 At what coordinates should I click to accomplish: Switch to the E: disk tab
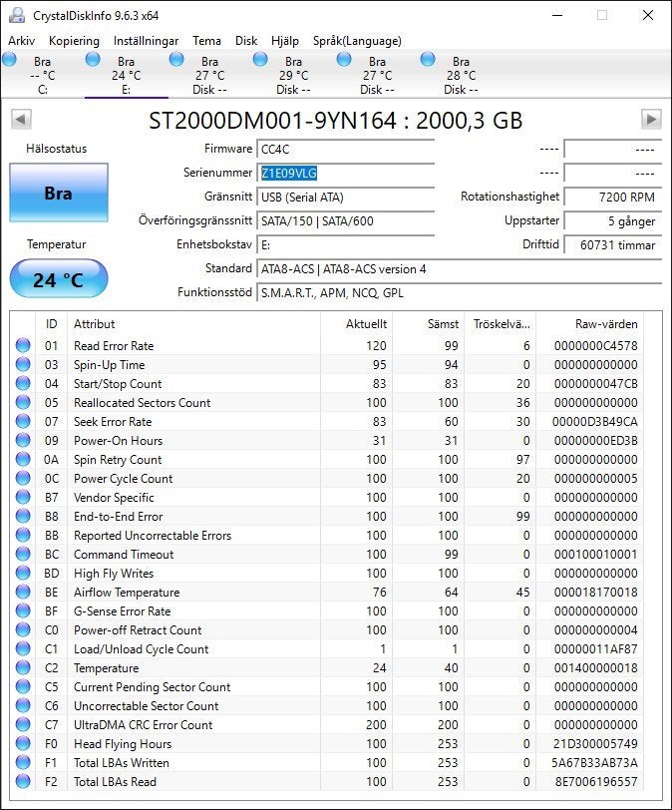(x=127, y=75)
